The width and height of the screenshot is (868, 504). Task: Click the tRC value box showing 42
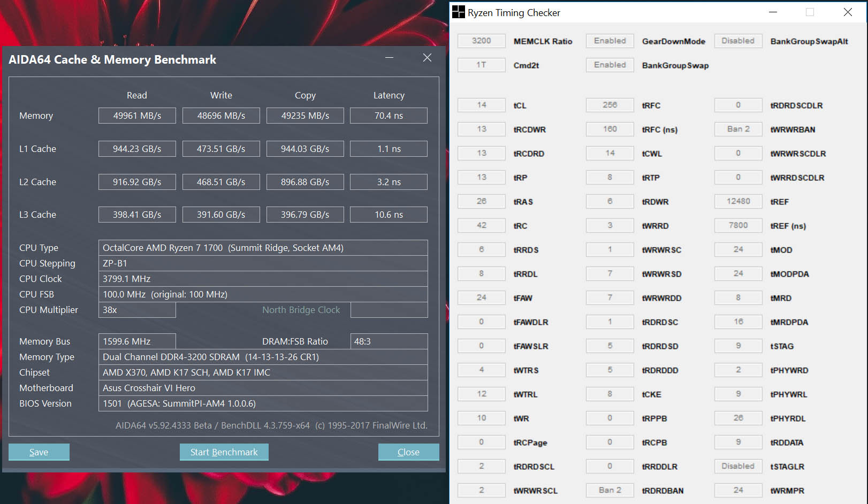[482, 225]
